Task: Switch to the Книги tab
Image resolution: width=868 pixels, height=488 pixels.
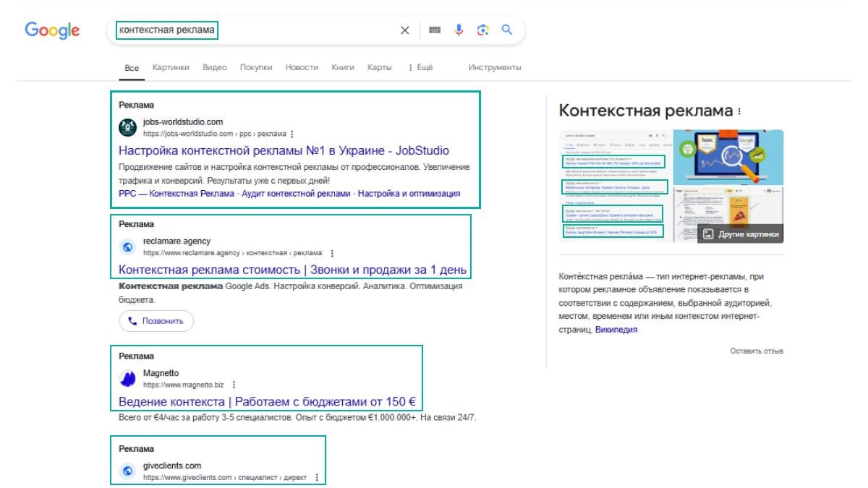Action: (343, 67)
